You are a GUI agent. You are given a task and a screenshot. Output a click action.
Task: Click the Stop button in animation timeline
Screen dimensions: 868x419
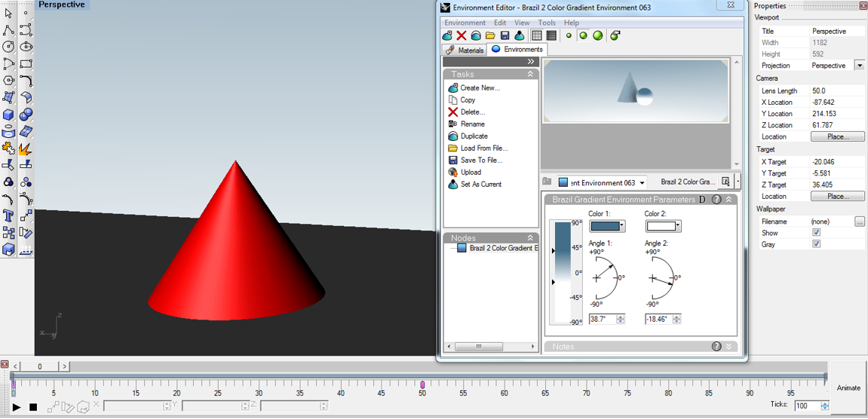(33, 407)
